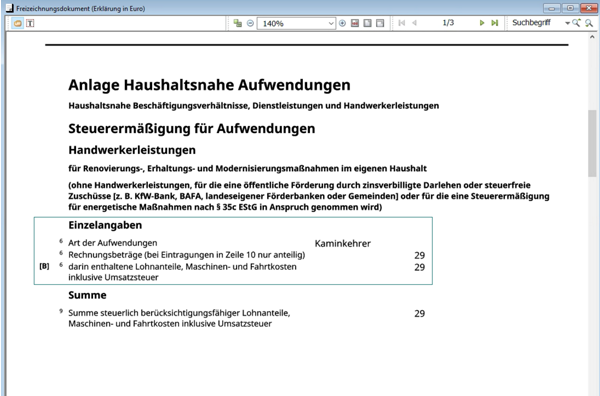Image resolution: width=600 pixels, height=396 pixels.
Task: Maximize the Freizeichnungsdokument window
Action: [x=570, y=8]
